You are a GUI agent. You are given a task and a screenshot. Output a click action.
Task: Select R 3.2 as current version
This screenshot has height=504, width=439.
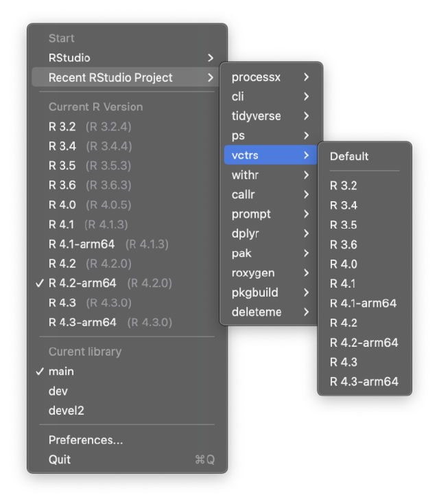pyautogui.click(x=62, y=126)
